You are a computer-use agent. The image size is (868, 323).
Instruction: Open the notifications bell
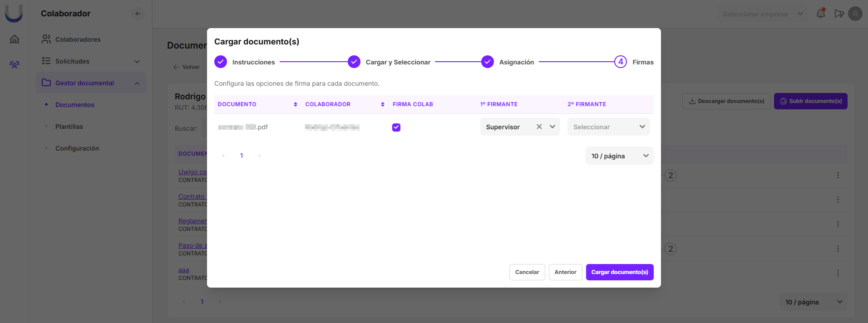point(820,14)
